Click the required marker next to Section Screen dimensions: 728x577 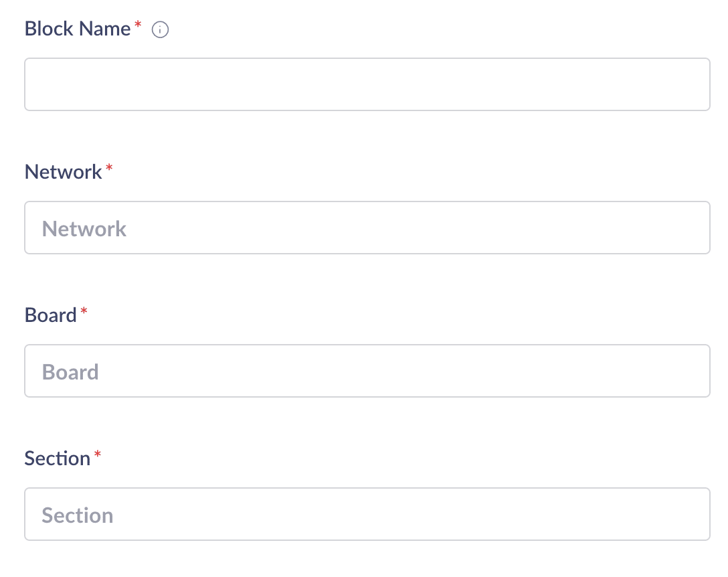[x=97, y=455]
